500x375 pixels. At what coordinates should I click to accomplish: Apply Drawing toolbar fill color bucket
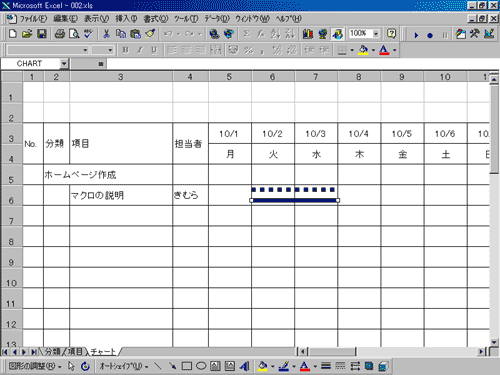coord(263,366)
